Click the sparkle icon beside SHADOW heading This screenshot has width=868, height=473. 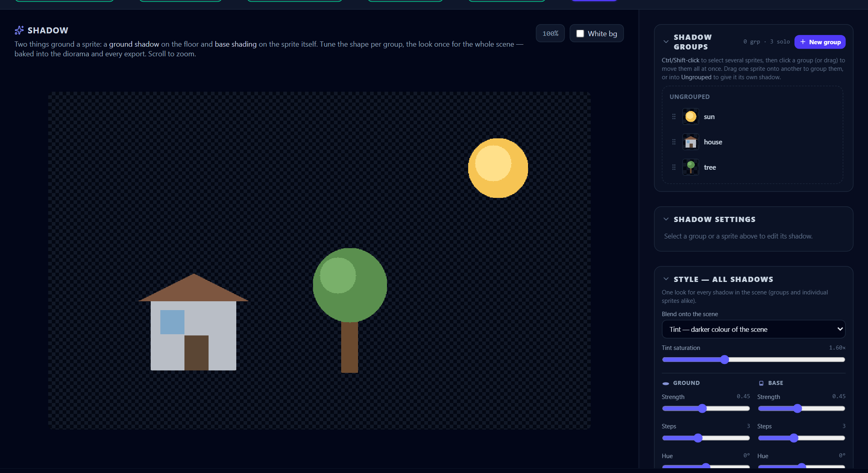pyautogui.click(x=19, y=30)
